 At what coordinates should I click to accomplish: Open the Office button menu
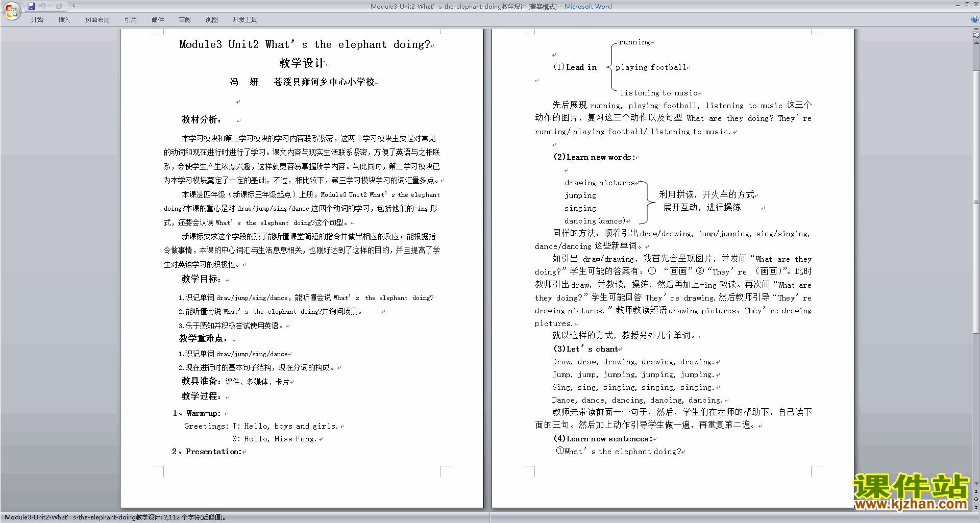point(11,10)
